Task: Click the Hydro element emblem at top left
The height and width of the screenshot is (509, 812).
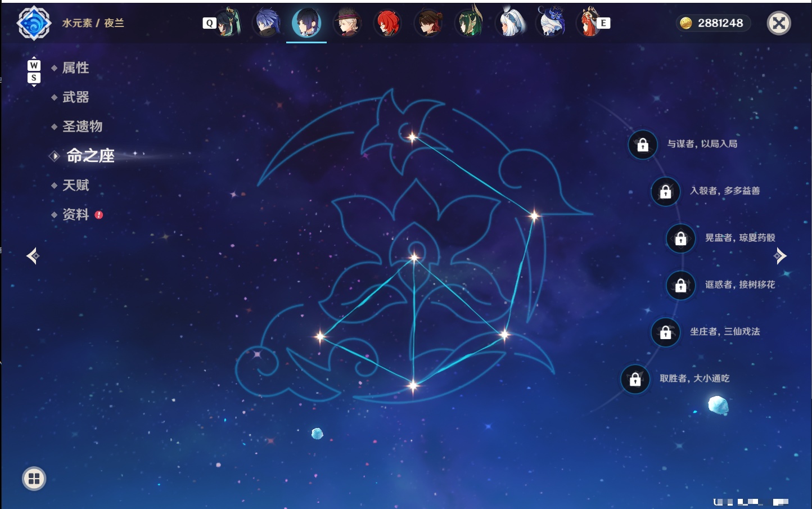Action: point(34,23)
